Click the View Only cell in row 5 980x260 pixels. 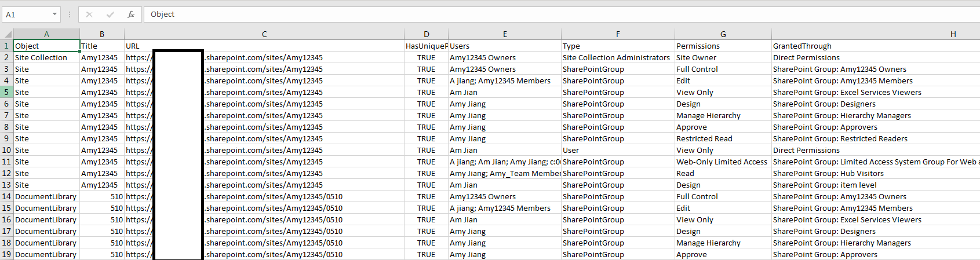[x=723, y=92]
